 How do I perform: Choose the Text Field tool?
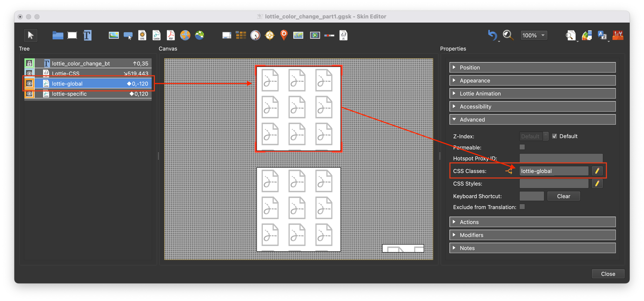tap(87, 35)
